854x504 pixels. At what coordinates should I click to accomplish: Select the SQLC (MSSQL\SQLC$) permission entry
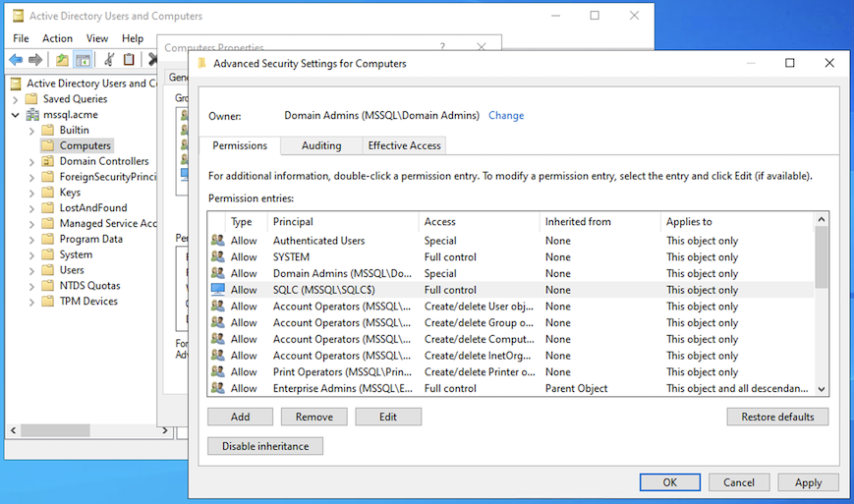pos(511,290)
